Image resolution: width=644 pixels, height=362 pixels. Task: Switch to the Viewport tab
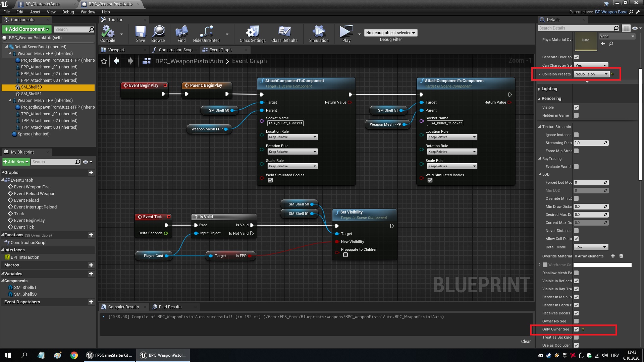117,50
